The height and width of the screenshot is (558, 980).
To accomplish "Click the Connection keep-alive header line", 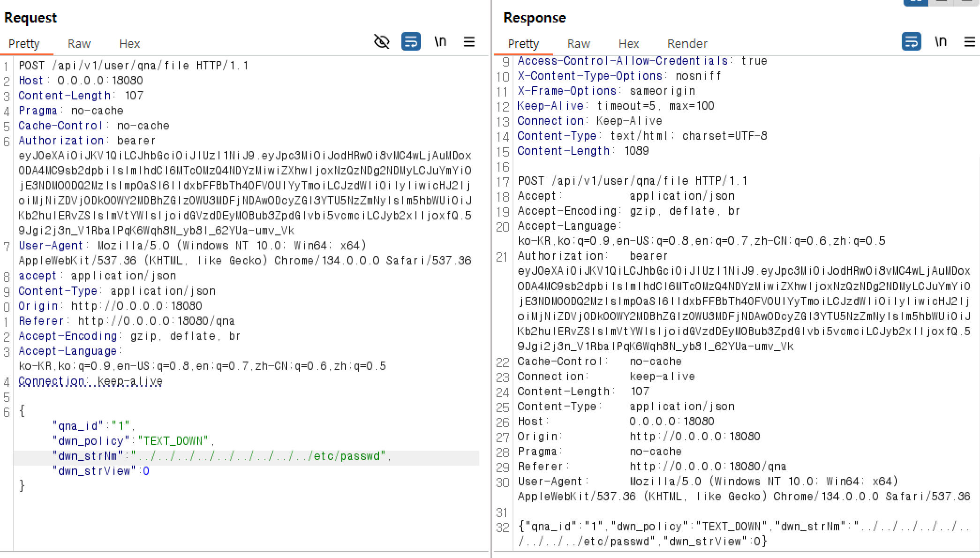I will click(90, 381).
